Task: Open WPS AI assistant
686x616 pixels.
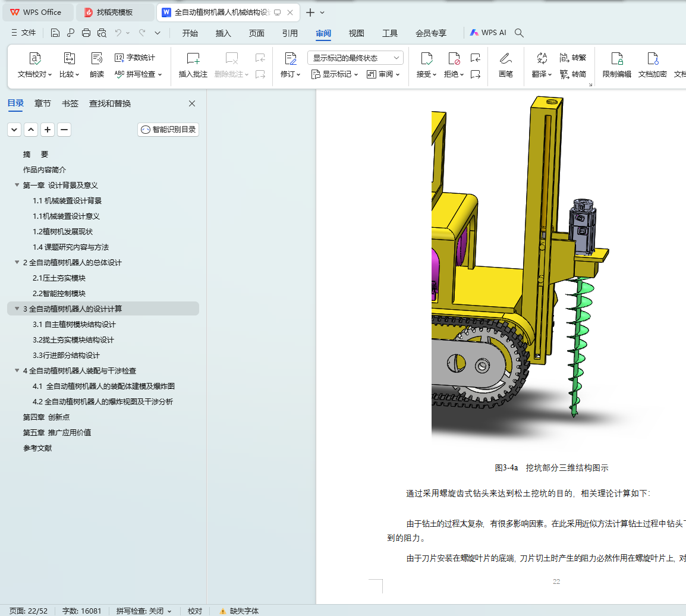Action: pyautogui.click(x=488, y=33)
